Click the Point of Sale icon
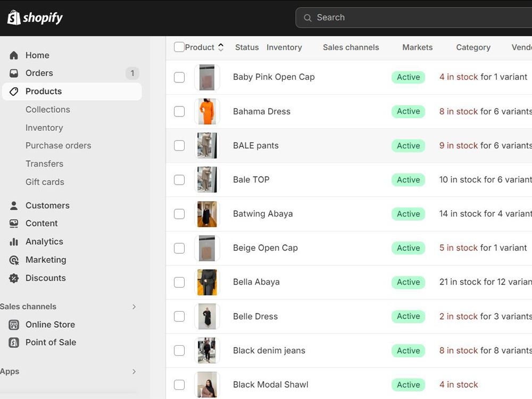This screenshot has height=399, width=532. pos(14,342)
